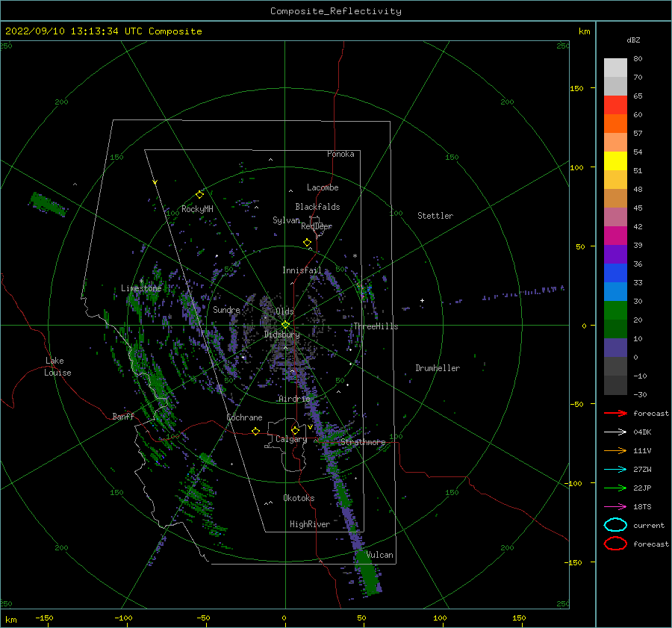Click the ThreeHills label
Image resolution: width=672 pixels, height=628 pixels.
[x=376, y=326]
